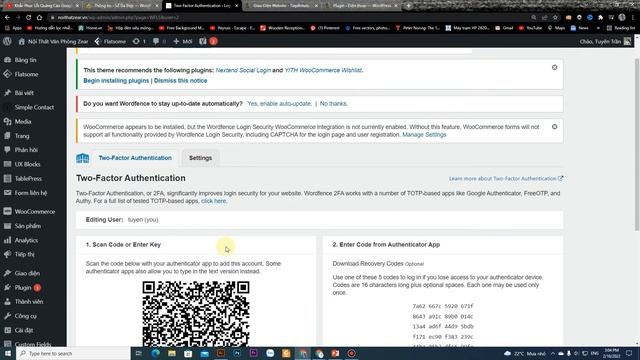Open the YouTube bookmark

pos(530,28)
